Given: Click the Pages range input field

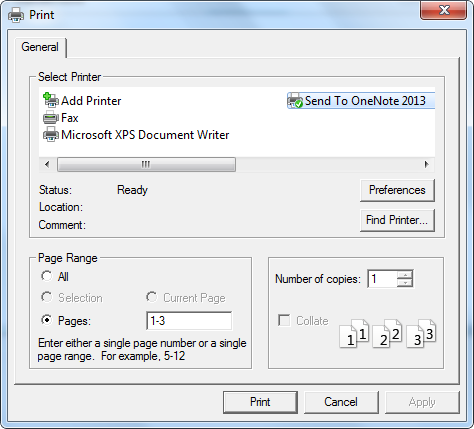Looking at the screenshot, I should [x=189, y=321].
